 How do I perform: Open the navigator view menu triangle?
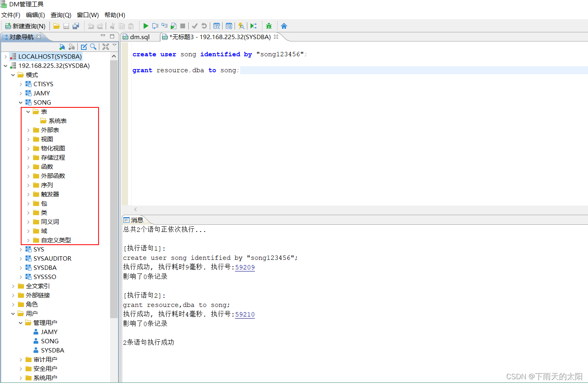[x=114, y=45]
